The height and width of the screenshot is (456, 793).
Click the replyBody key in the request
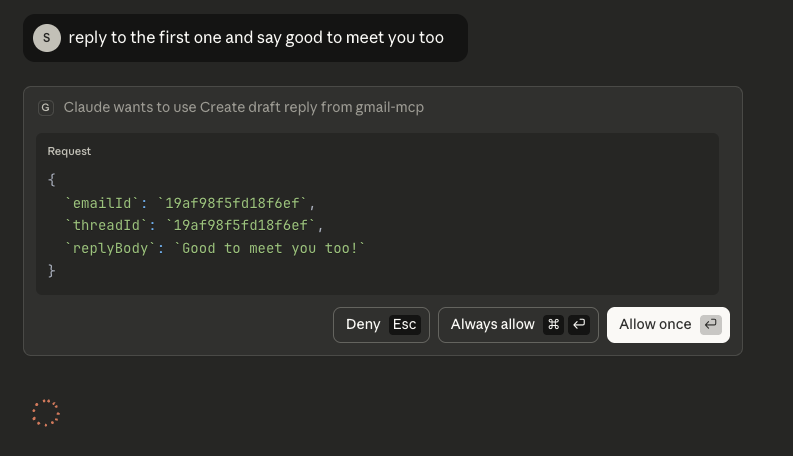tap(110, 248)
